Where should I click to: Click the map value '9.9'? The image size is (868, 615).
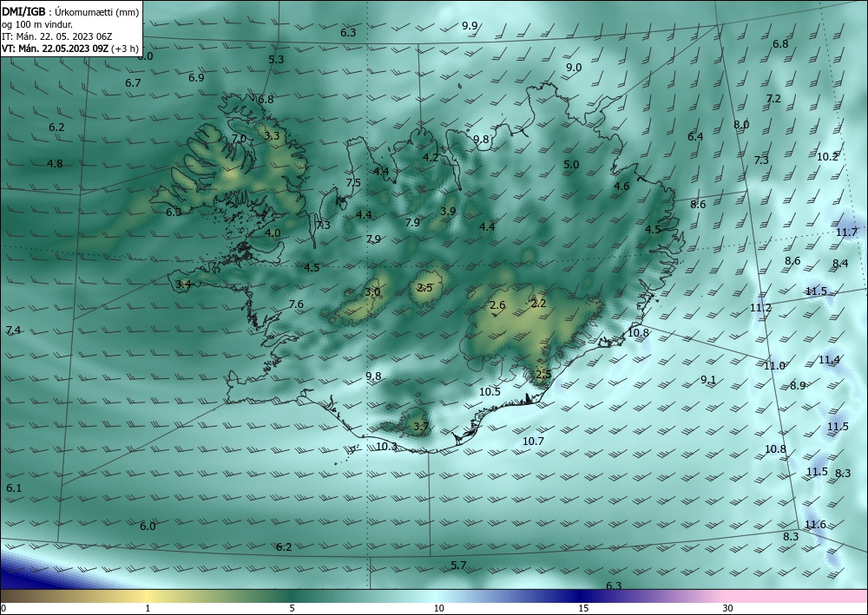click(470, 25)
